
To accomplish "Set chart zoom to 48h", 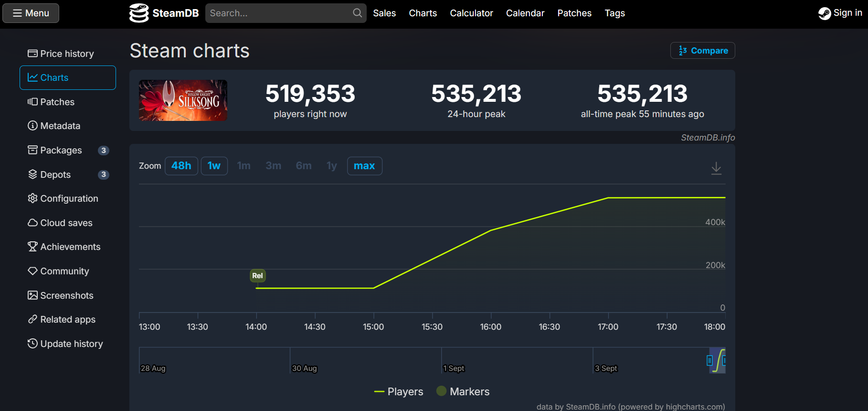I will [x=181, y=166].
